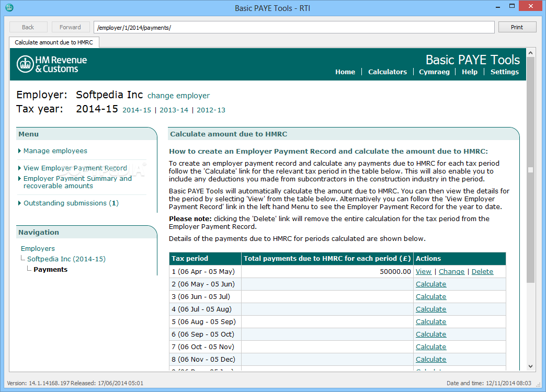The width and height of the screenshot is (546, 392).
Task: Click the address path input field
Action: pyautogui.click(x=294, y=28)
